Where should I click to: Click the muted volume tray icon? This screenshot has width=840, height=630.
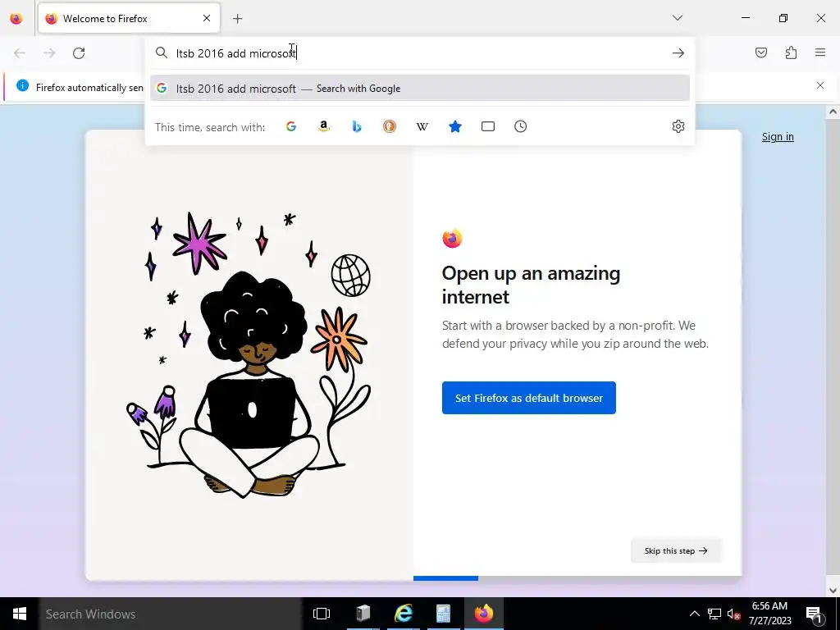734,614
